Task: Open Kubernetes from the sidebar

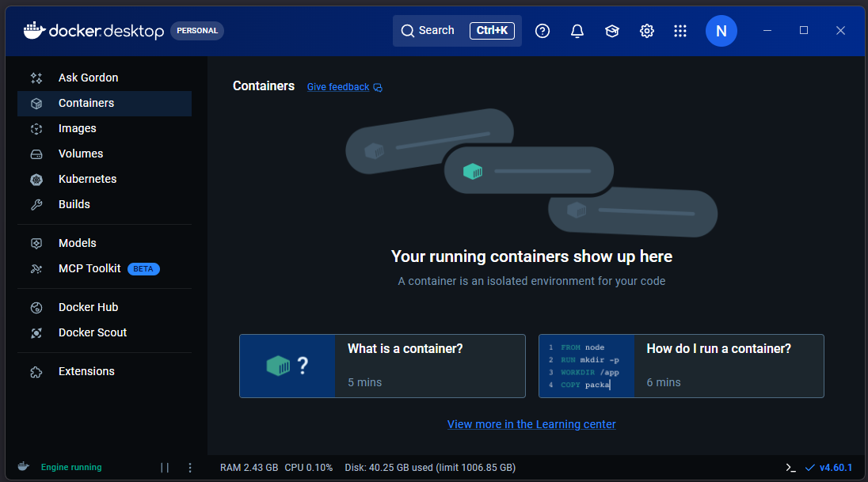Action: coord(87,179)
